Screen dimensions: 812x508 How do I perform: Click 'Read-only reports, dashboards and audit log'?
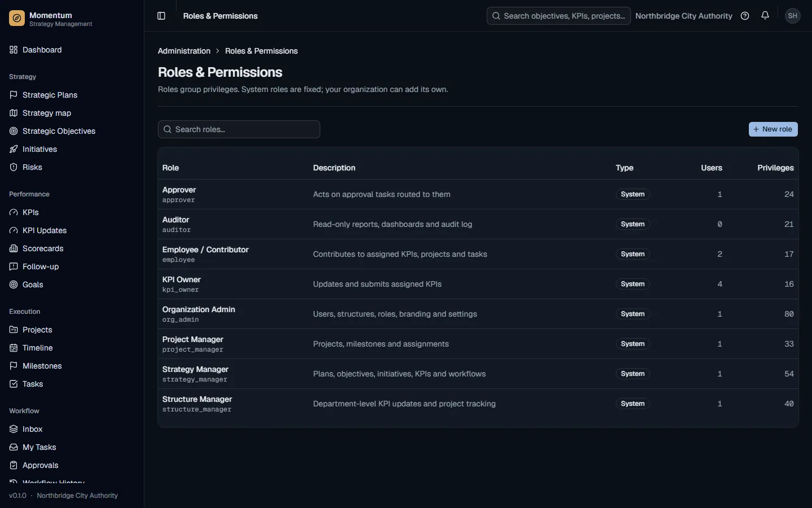[x=392, y=224]
